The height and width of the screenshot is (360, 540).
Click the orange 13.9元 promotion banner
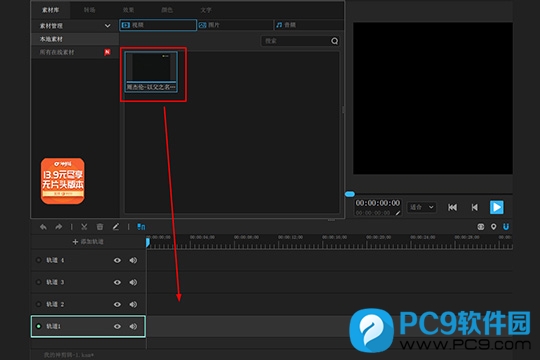click(63, 181)
